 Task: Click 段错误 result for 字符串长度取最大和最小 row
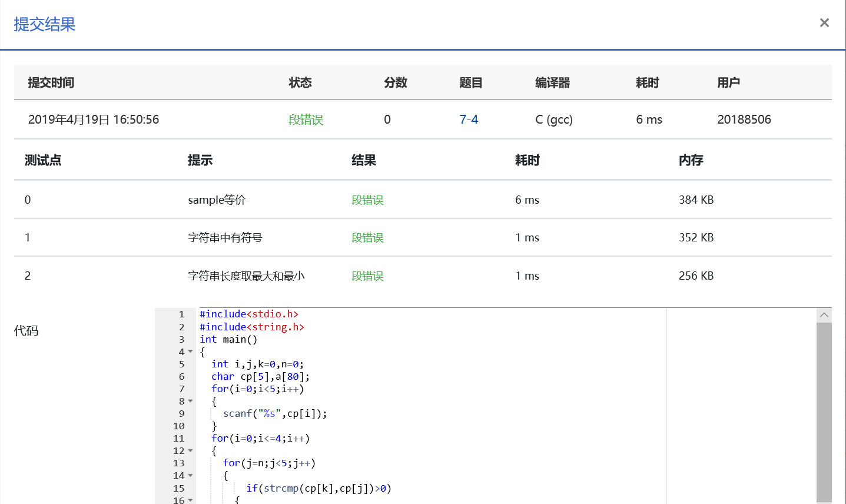pos(367,276)
